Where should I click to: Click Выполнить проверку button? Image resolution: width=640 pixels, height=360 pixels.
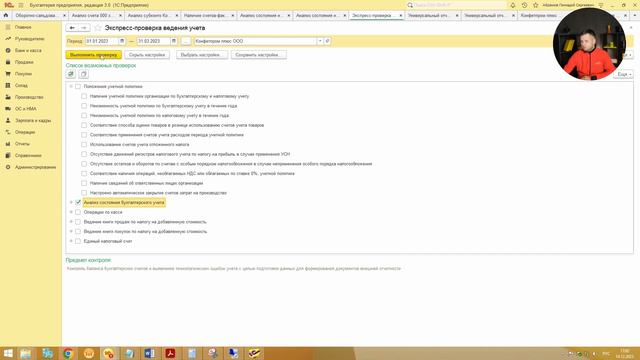(x=93, y=55)
